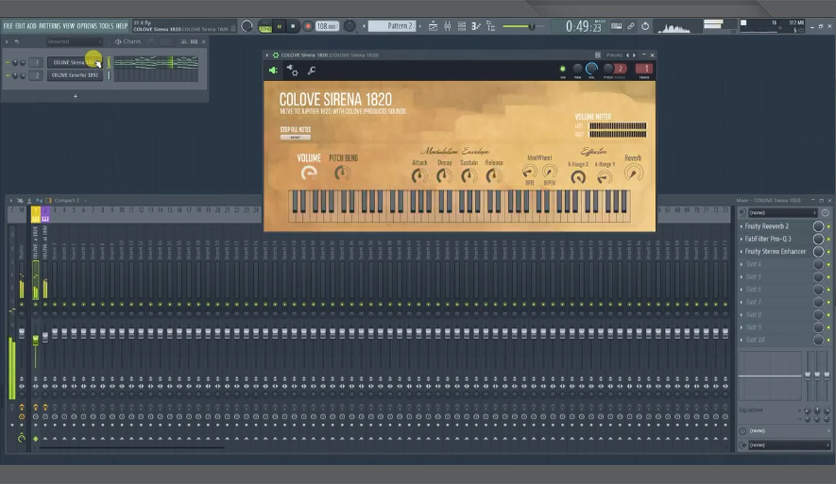
Task: Select the COLOVE Colorful 1892 channel button
Action: (75, 75)
